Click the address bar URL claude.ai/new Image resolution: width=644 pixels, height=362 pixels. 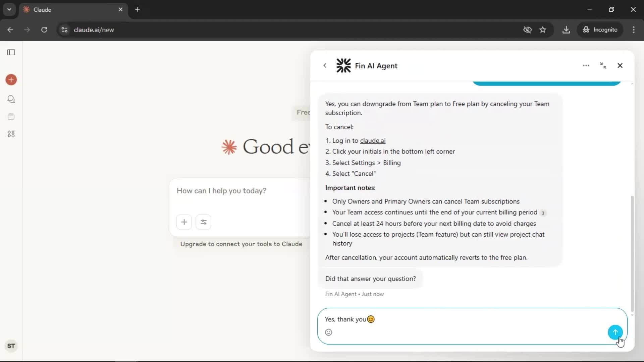click(x=94, y=30)
